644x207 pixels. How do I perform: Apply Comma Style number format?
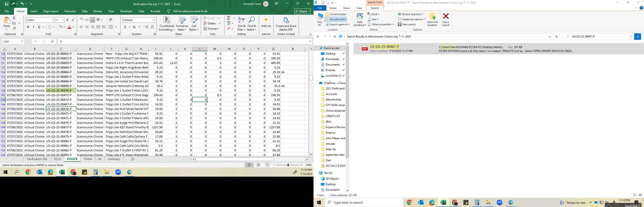point(140,27)
